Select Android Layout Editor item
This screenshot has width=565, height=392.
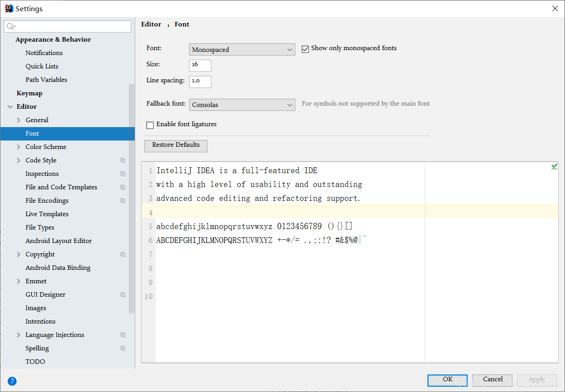tap(59, 241)
